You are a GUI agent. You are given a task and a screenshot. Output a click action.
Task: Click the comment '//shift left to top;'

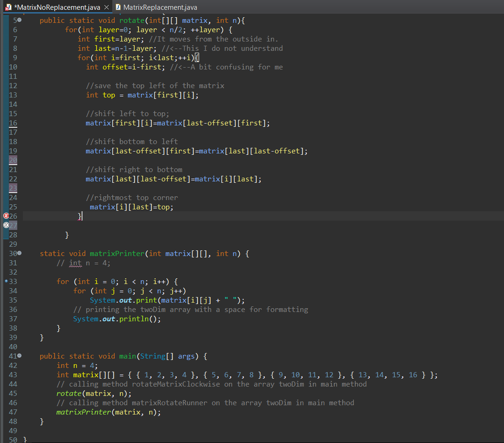[x=127, y=114]
